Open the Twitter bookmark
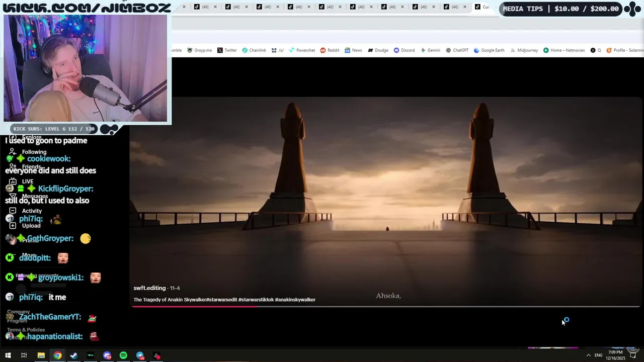Screen dimensions: 644x362 tap(227, 50)
